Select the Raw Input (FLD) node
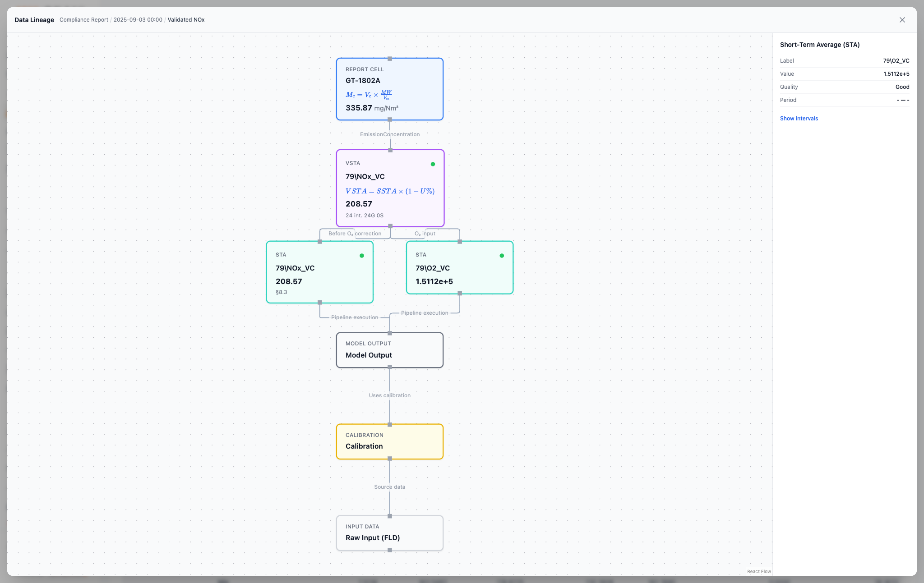Viewport: 924px width, 583px height. 390,533
